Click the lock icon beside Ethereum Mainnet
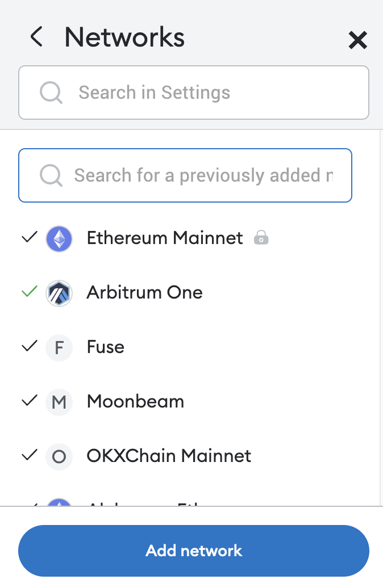The width and height of the screenshot is (383, 588). [x=261, y=238]
